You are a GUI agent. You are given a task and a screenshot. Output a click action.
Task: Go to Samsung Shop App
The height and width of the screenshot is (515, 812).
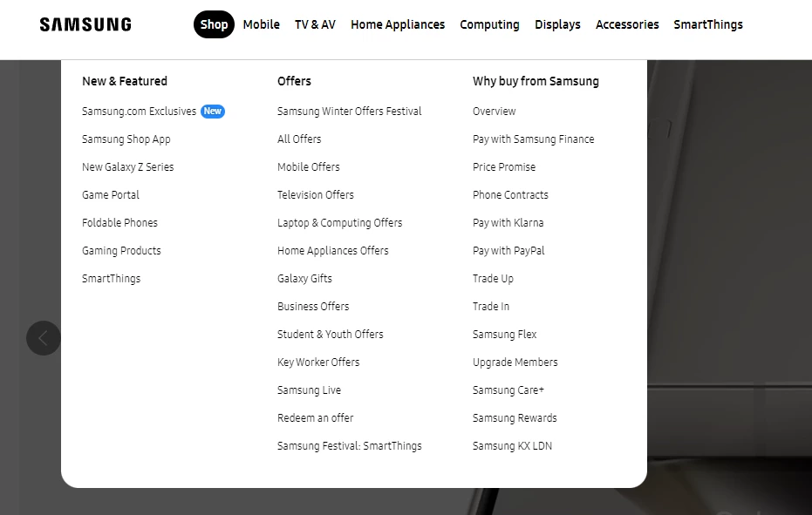tap(126, 139)
